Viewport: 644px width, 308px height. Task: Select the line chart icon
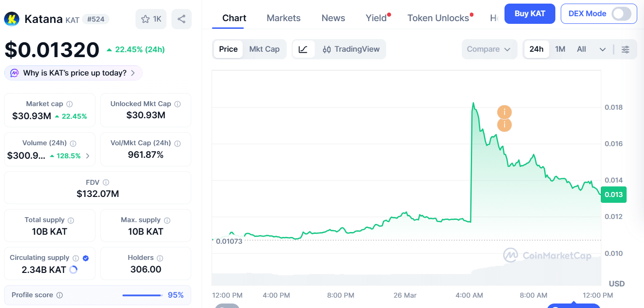pos(303,49)
